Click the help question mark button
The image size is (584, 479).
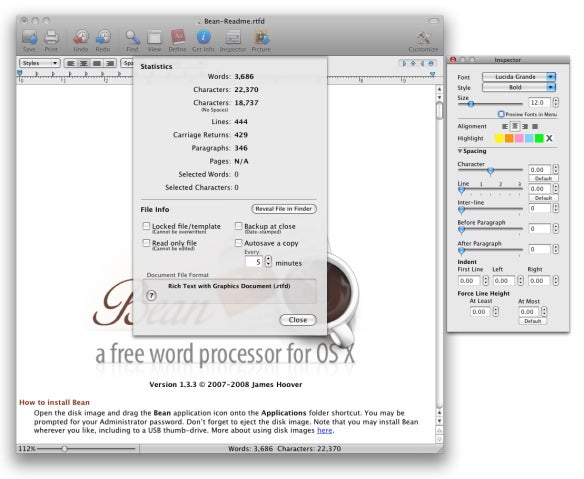pos(151,296)
